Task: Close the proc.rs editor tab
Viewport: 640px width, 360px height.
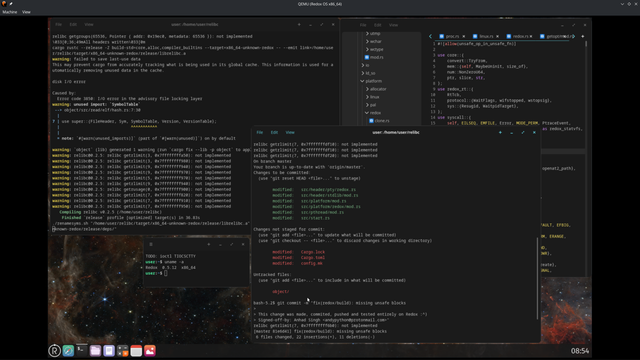Action: 464,36
